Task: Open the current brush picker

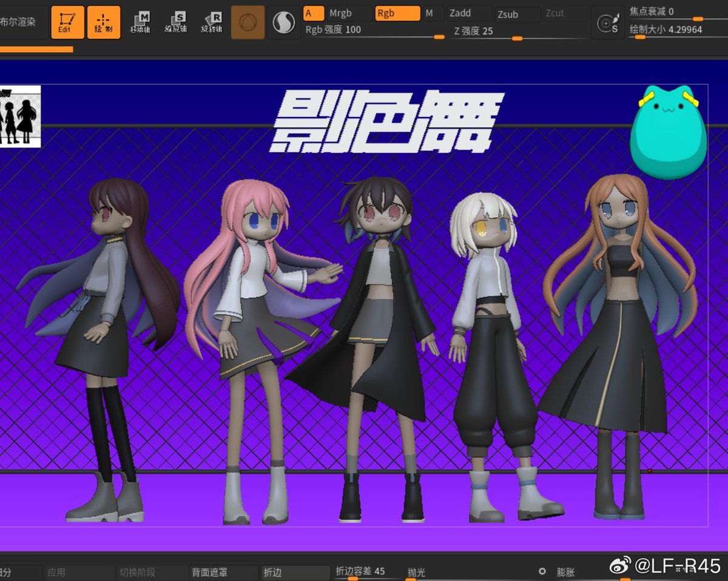Action: click(x=247, y=22)
